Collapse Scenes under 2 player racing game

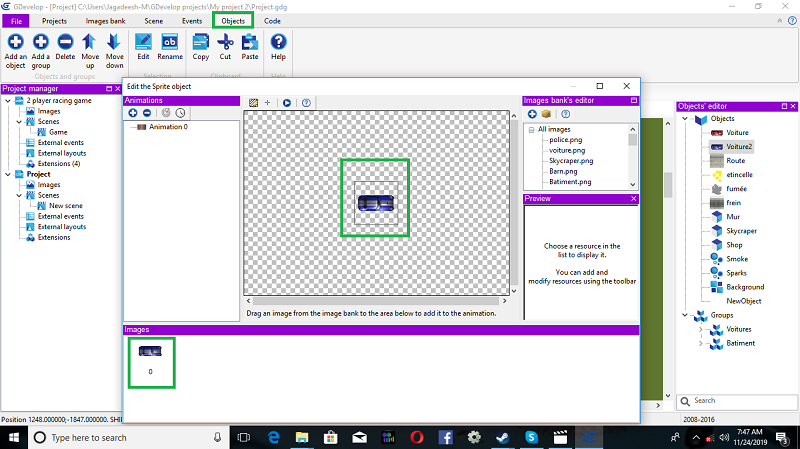19,122
